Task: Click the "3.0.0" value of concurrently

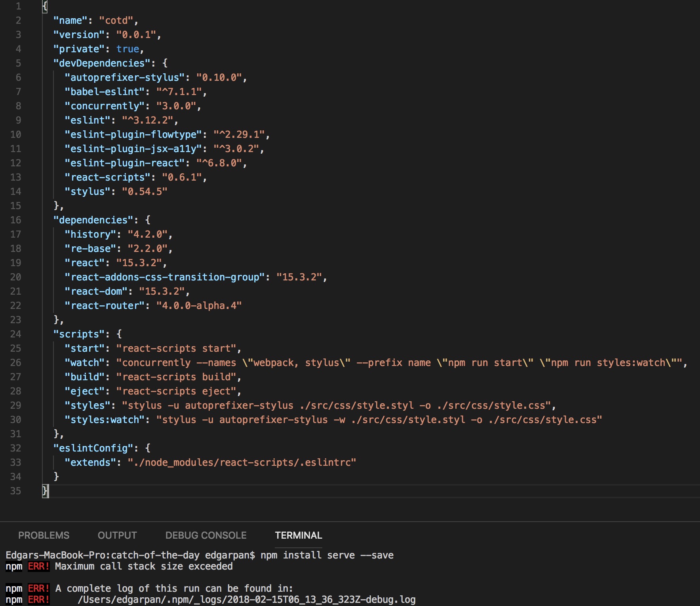Action: click(176, 106)
